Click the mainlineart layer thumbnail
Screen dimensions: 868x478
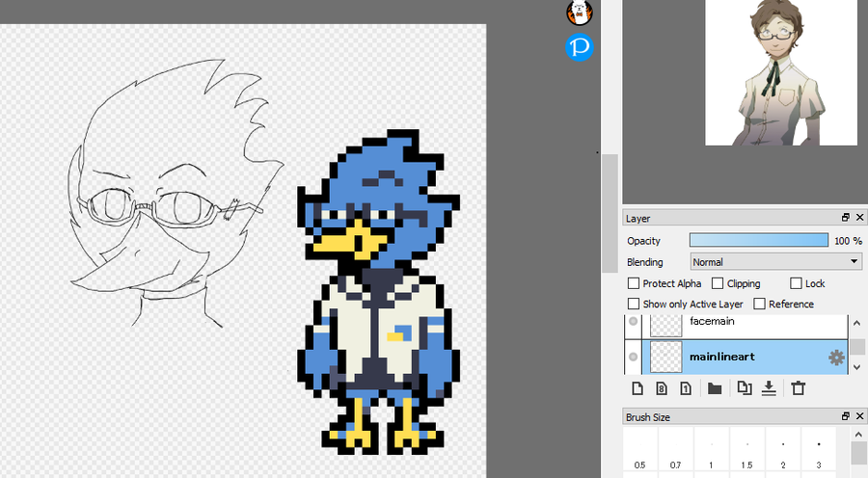pos(665,358)
